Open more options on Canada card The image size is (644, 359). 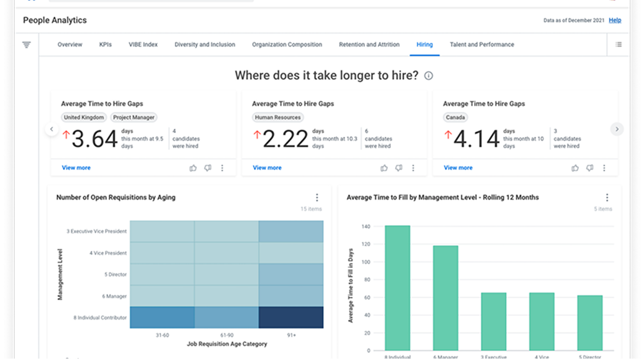[x=604, y=168]
